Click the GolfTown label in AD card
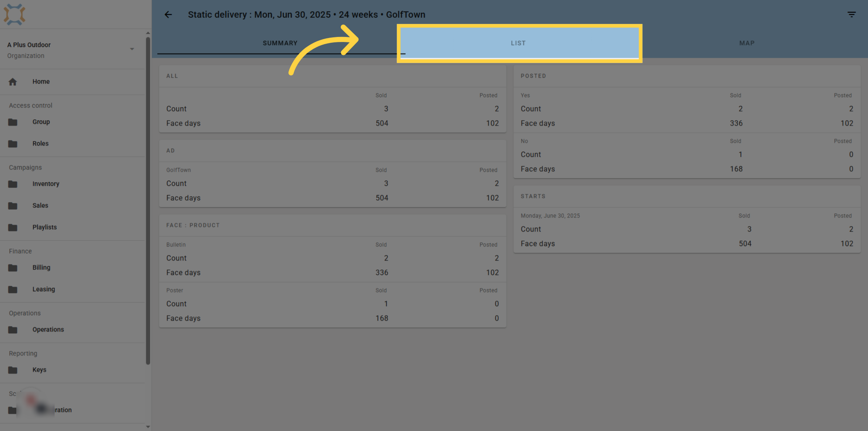 178,170
